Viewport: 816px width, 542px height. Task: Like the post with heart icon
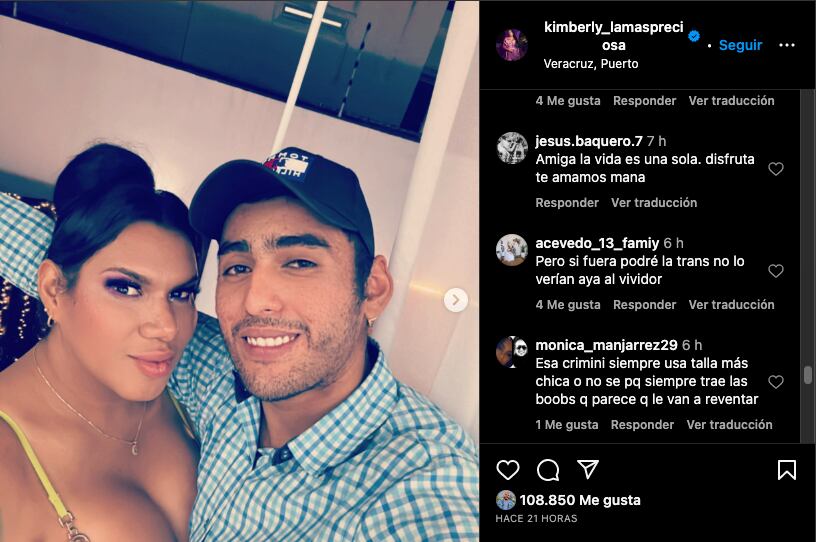point(507,470)
